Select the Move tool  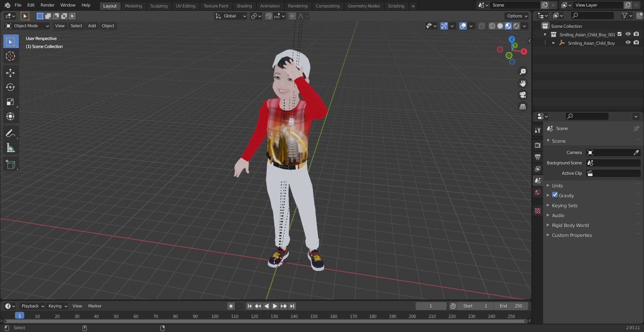pos(10,73)
